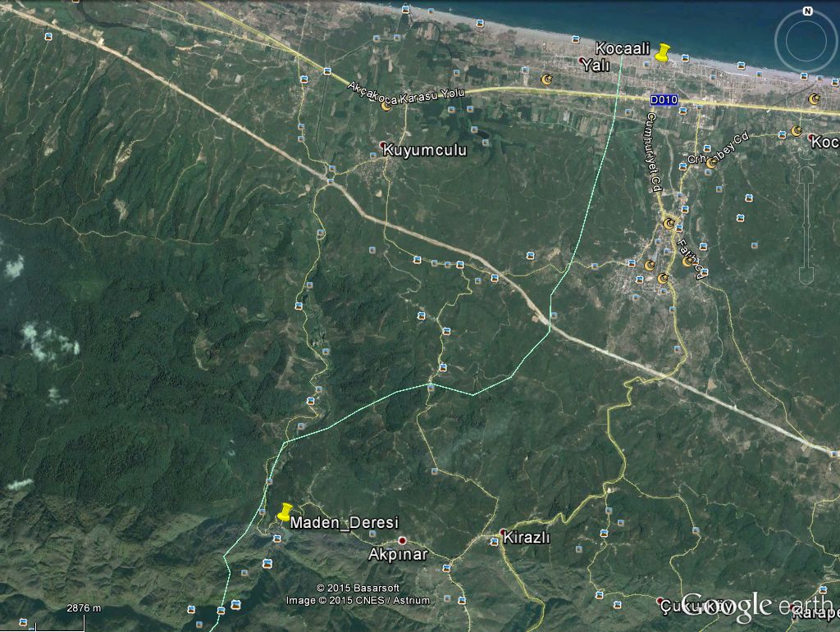Click the mosque icon beside Akçakoca Karasu Yolu label

386,106
